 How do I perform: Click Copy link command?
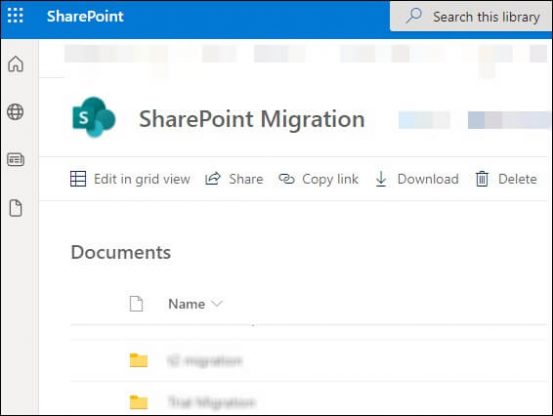coord(318,179)
